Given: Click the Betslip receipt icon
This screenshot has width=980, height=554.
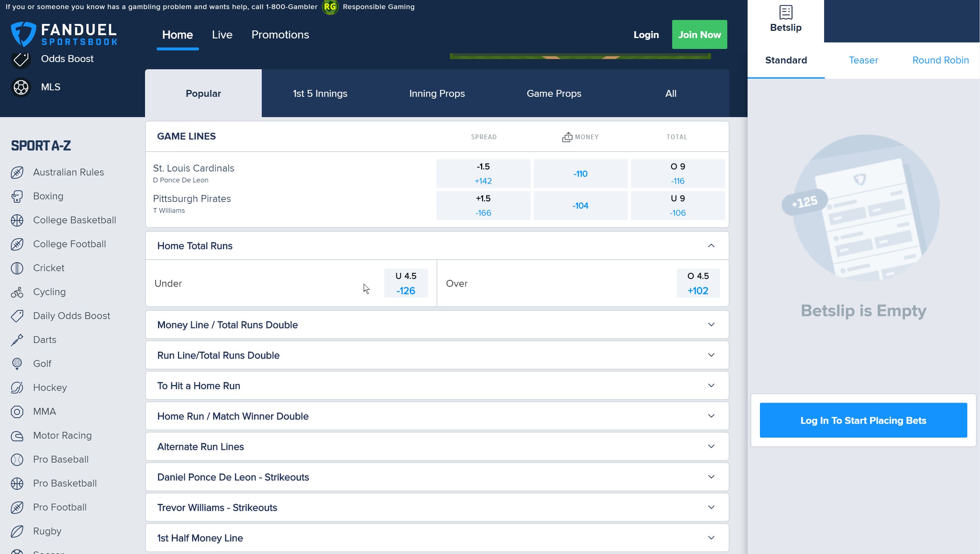Looking at the screenshot, I should pos(786,12).
